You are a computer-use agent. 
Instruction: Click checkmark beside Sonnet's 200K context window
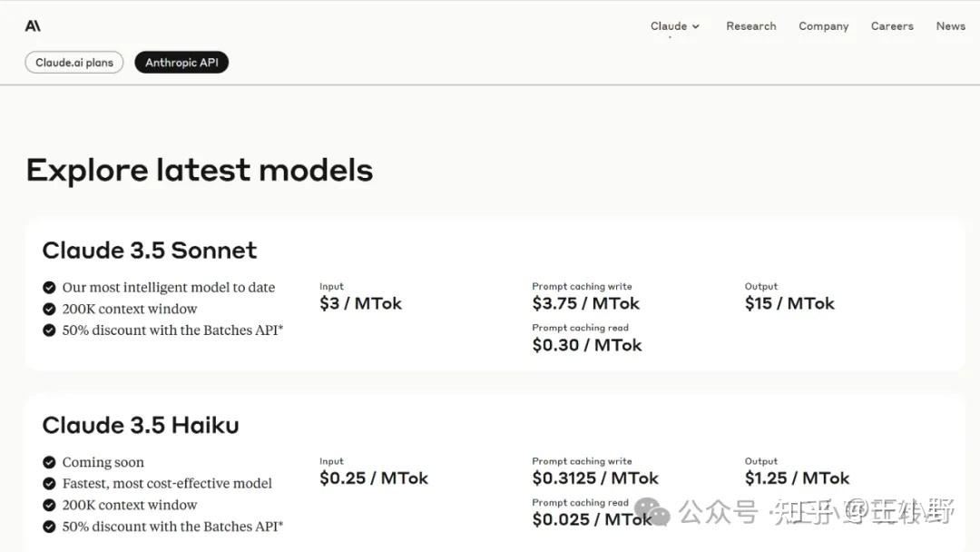tap(49, 309)
